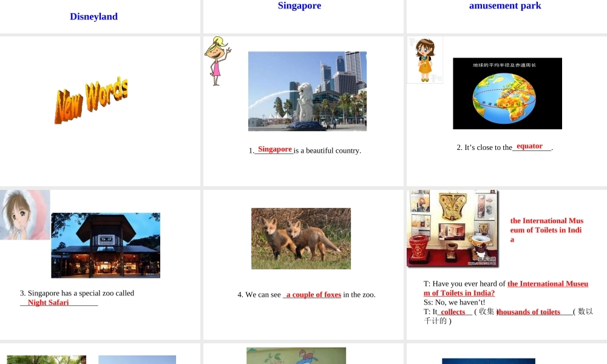Select the New Words WordArt graphic

[92, 100]
